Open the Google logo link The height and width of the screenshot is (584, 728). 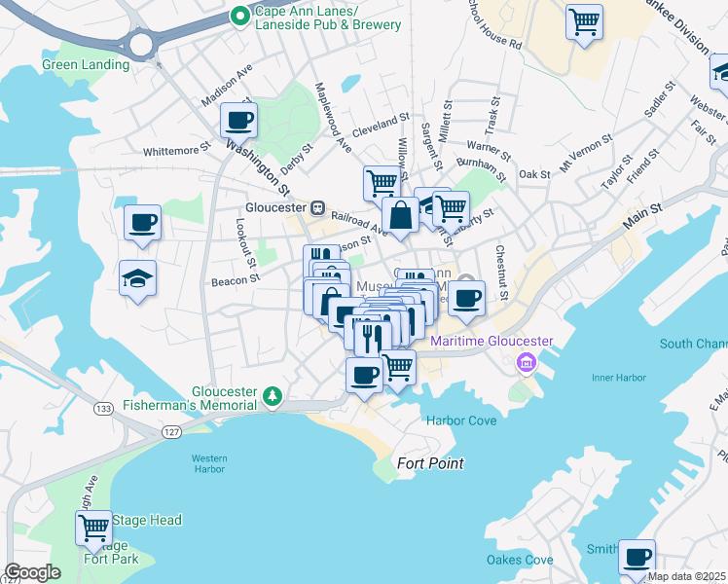(x=32, y=572)
